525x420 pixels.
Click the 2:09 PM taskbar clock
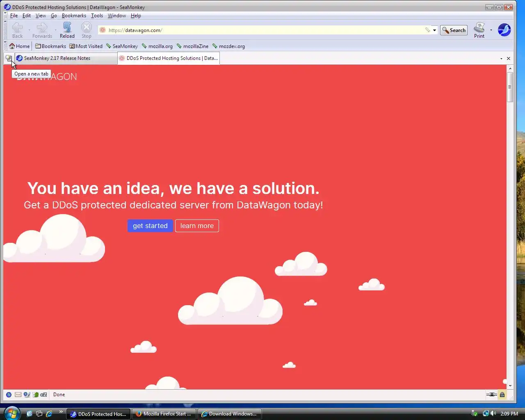(x=509, y=414)
